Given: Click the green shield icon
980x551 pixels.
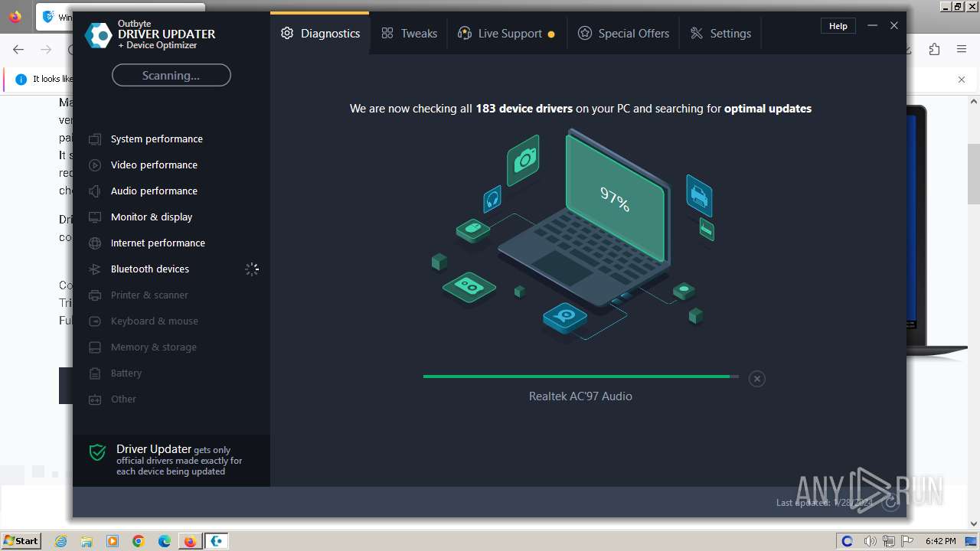Looking at the screenshot, I should click(97, 452).
